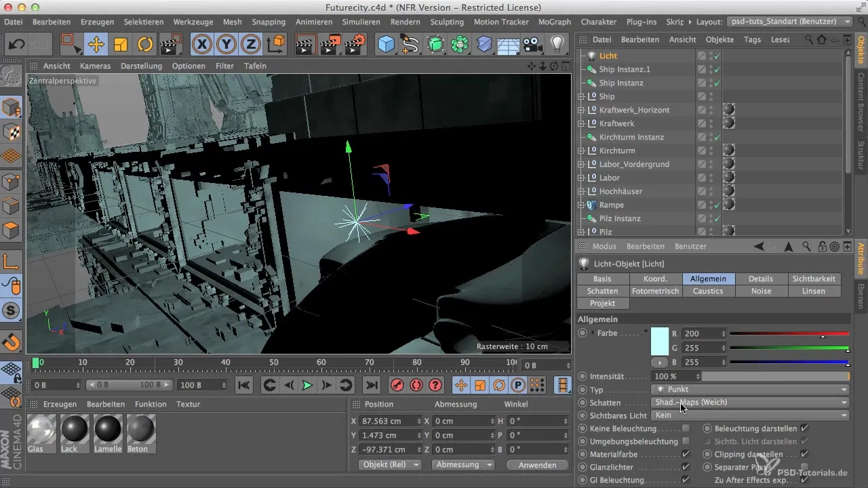Click the Anwenden button
The height and width of the screenshot is (488, 868).
(x=537, y=465)
